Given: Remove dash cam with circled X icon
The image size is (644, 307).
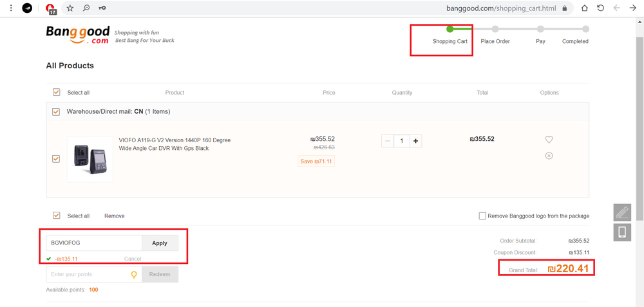Looking at the screenshot, I should [x=549, y=156].
